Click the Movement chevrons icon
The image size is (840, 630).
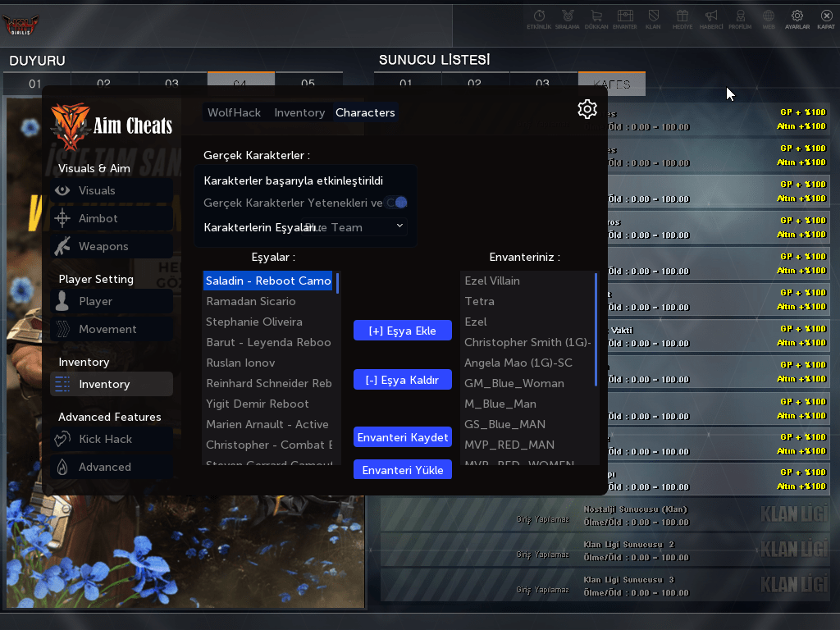click(62, 329)
